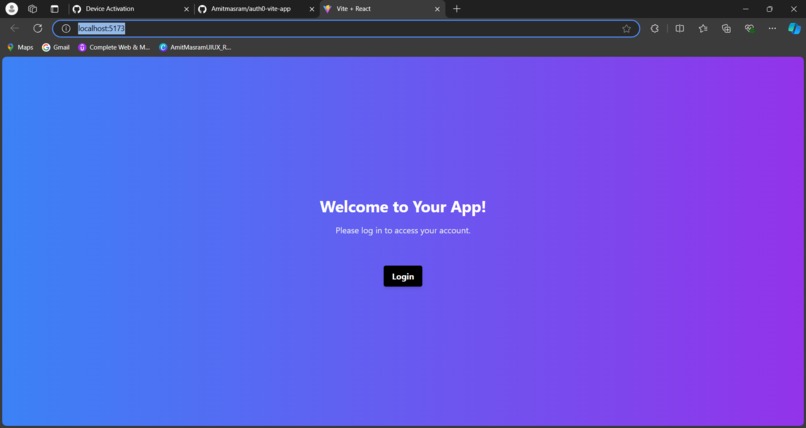Open Complete Web & M... bookmark
This screenshot has width=806, height=428.
(114, 47)
